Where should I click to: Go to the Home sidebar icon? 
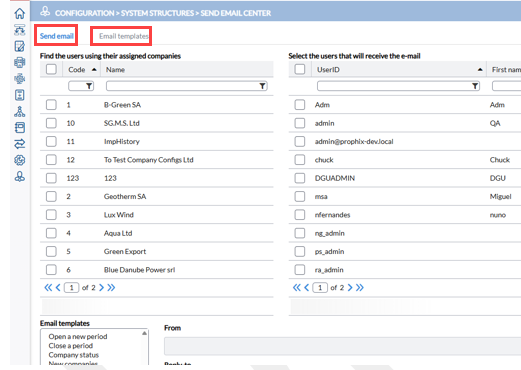click(x=20, y=13)
